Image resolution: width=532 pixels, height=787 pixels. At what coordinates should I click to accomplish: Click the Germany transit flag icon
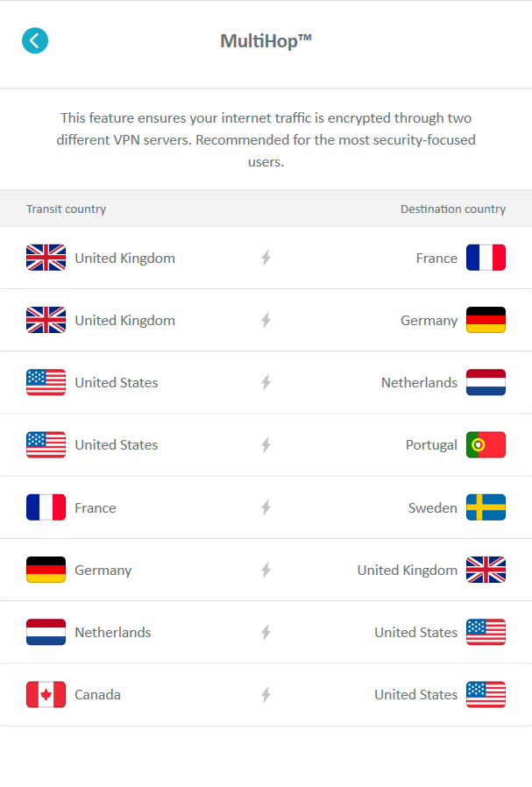(46, 570)
